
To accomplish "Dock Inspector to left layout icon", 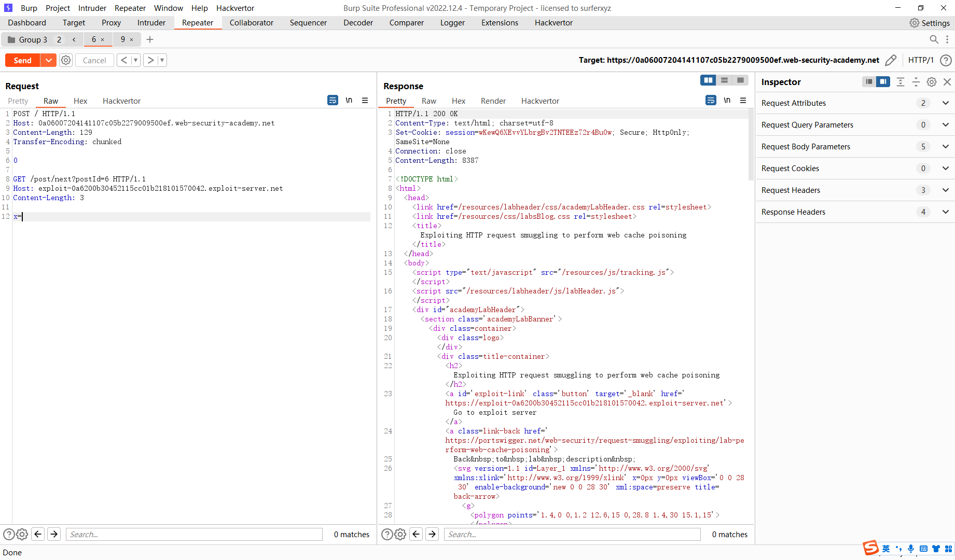I will [x=869, y=82].
